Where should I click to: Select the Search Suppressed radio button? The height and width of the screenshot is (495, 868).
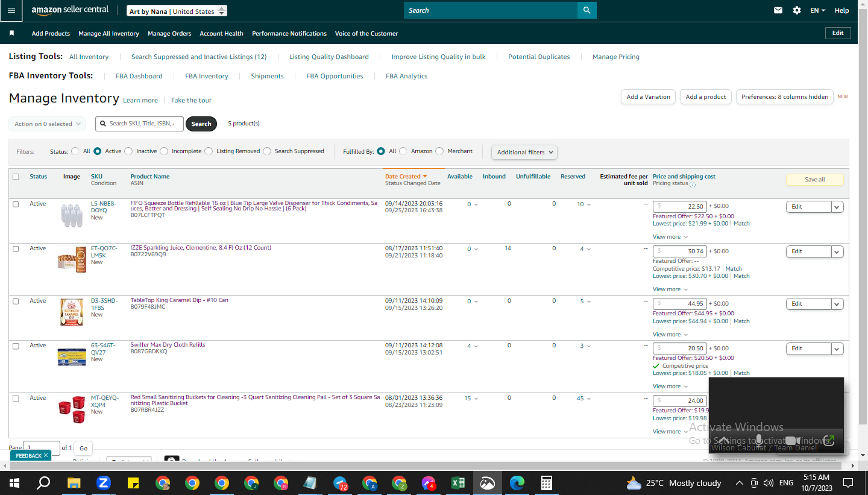[267, 151]
